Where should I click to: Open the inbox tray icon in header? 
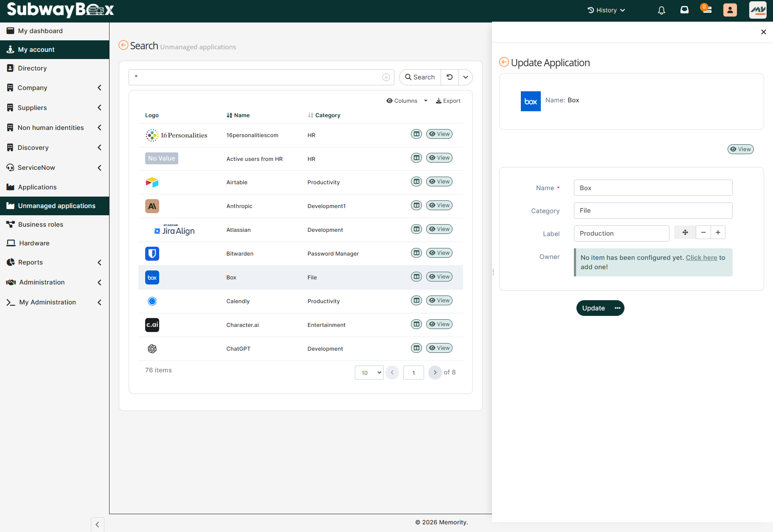coord(684,10)
